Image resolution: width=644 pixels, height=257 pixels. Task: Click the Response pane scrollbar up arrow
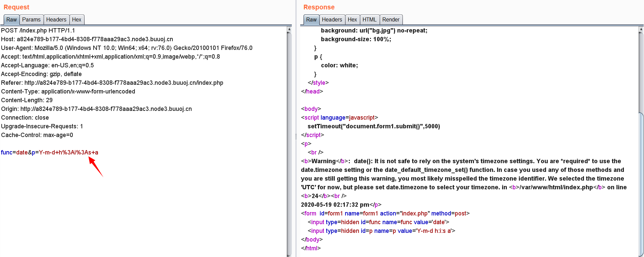641,29
